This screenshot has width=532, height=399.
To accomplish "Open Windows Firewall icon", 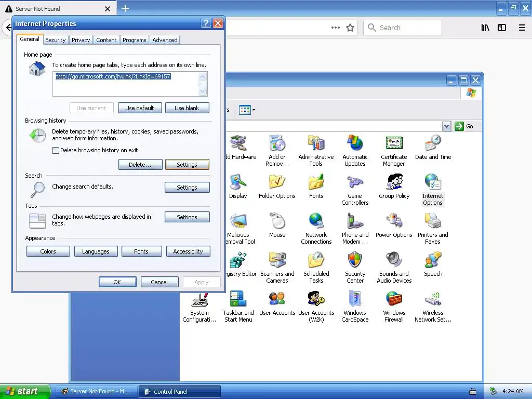I will point(394,307).
